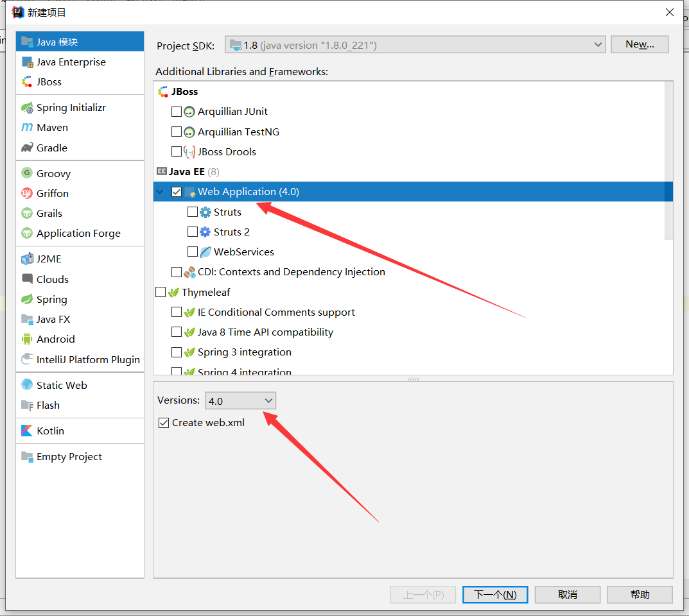Choose the Spring Initializr leaf icon
This screenshot has height=616, width=689.
[27, 108]
